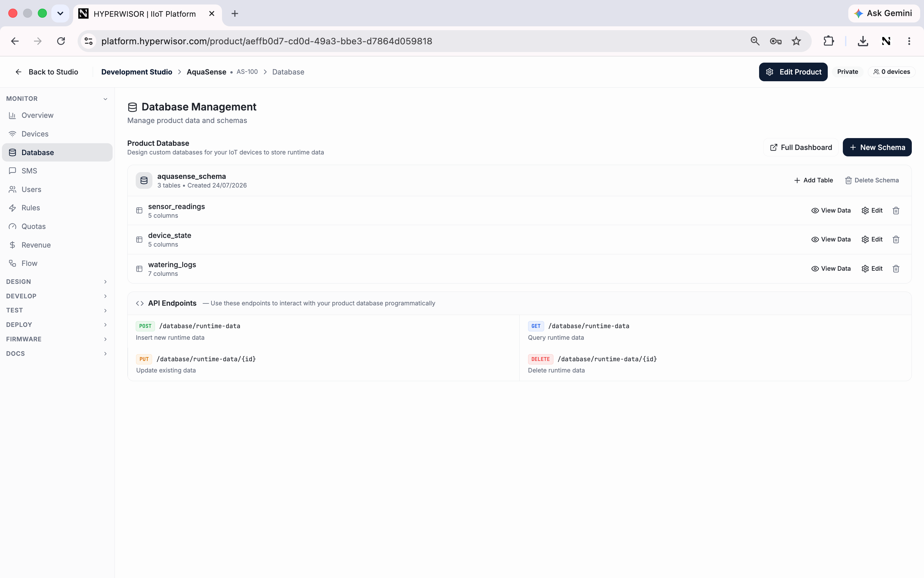Open the downloads icon in browser toolbar
This screenshot has height=578, width=924.
863,41
